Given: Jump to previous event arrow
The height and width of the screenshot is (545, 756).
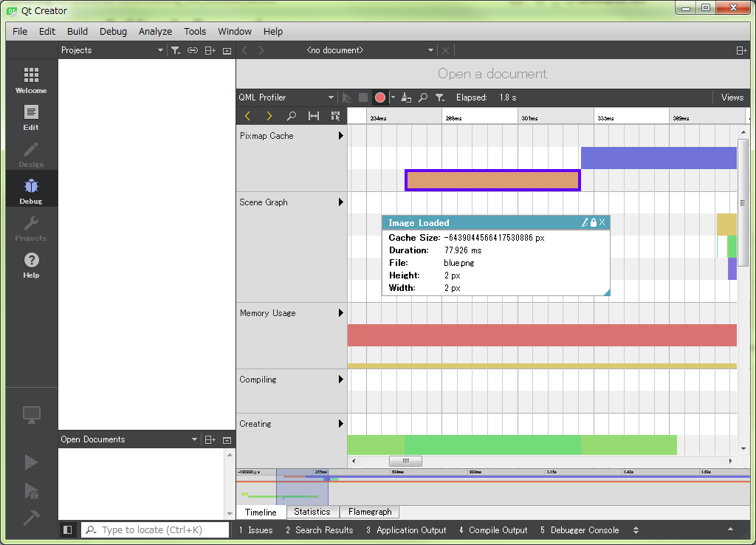Looking at the screenshot, I should (x=247, y=116).
